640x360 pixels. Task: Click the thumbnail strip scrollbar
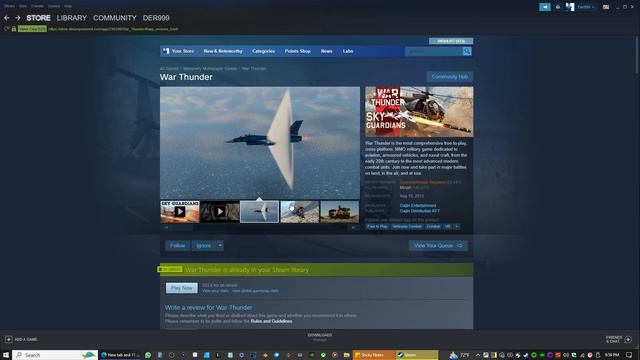tap(260, 227)
